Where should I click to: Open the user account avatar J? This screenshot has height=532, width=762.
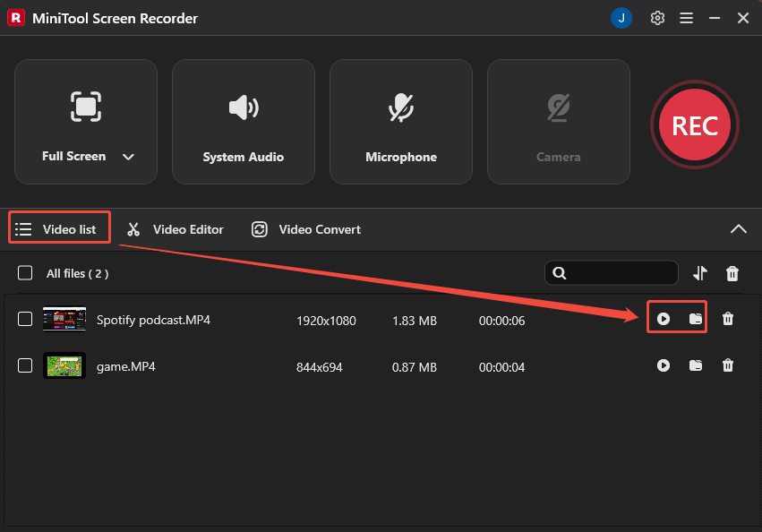[621, 19]
